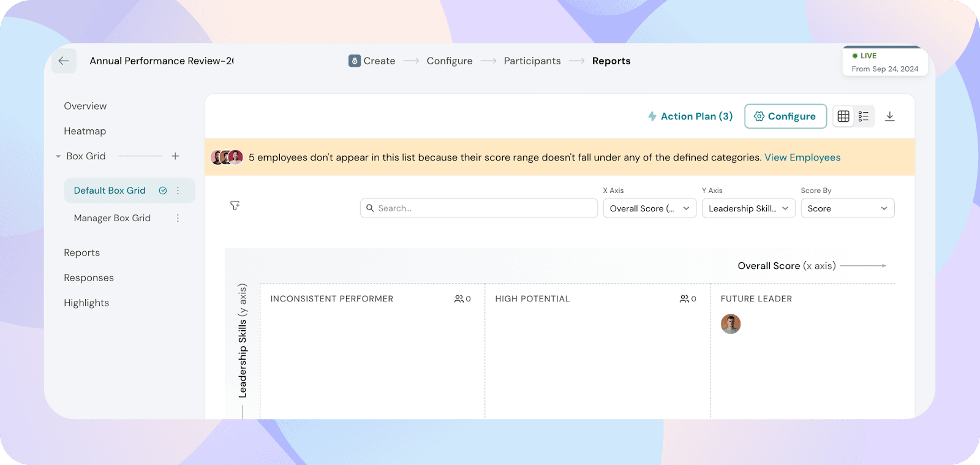Click the back arrow button
Screen dimensions: 980x465
pos(64,61)
